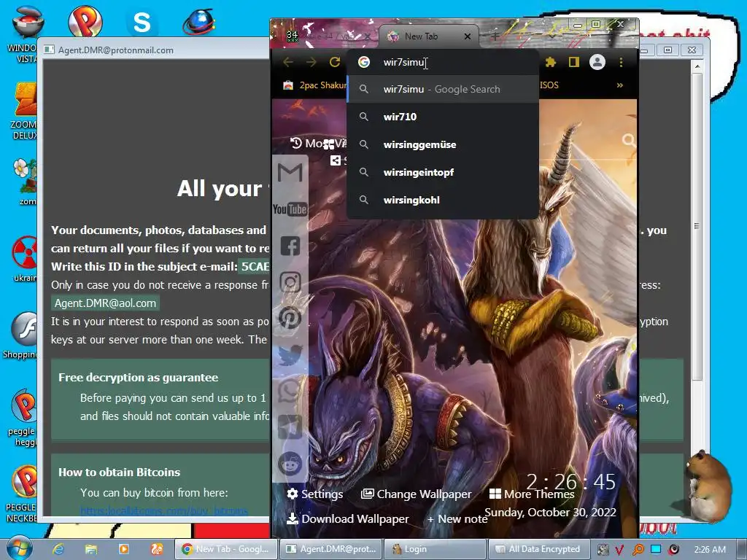Click Change Wallpaper

[416, 494]
